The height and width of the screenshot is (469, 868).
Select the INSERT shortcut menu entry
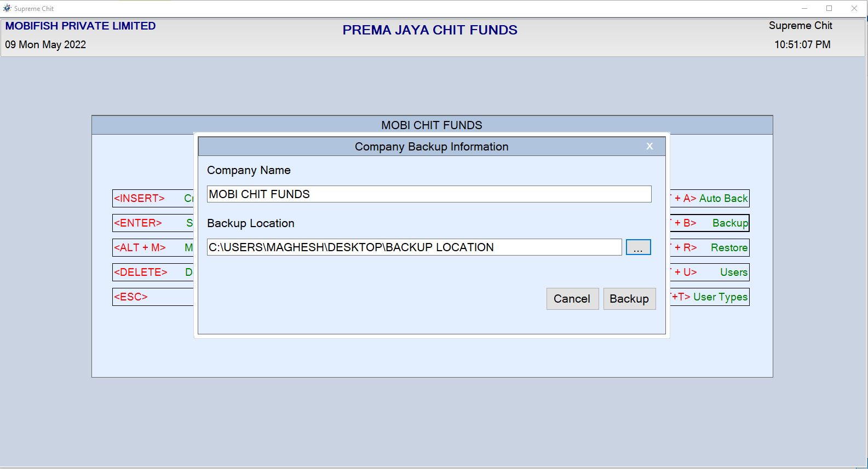tap(153, 198)
